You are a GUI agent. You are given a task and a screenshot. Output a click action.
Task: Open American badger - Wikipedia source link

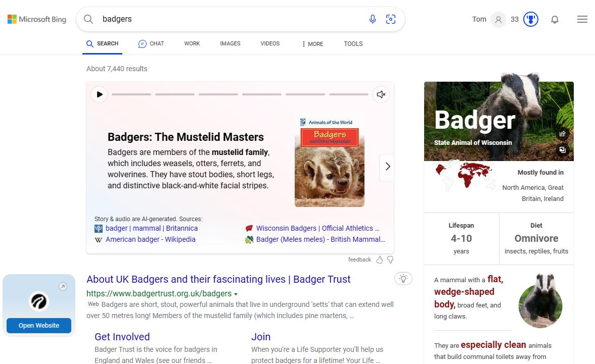[x=150, y=239]
